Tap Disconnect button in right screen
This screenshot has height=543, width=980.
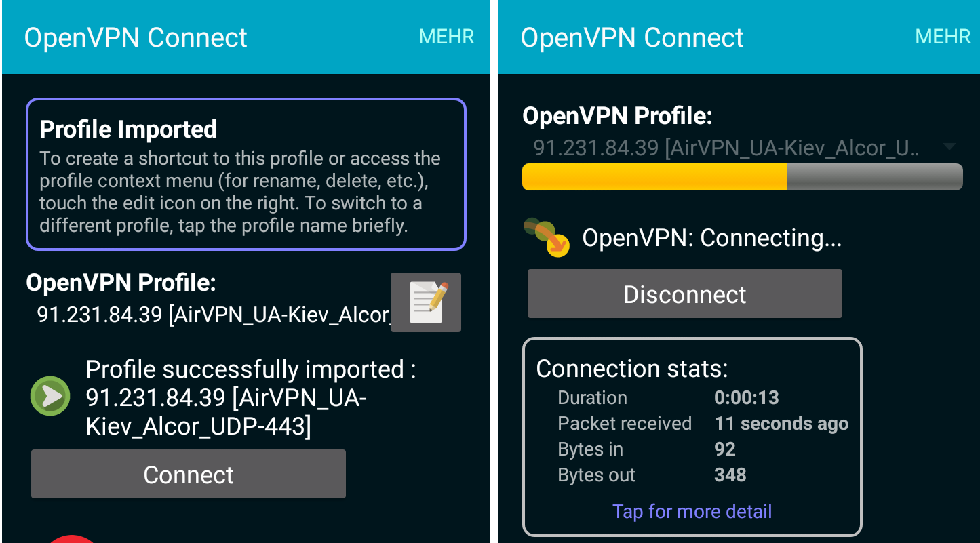pos(685,294)
